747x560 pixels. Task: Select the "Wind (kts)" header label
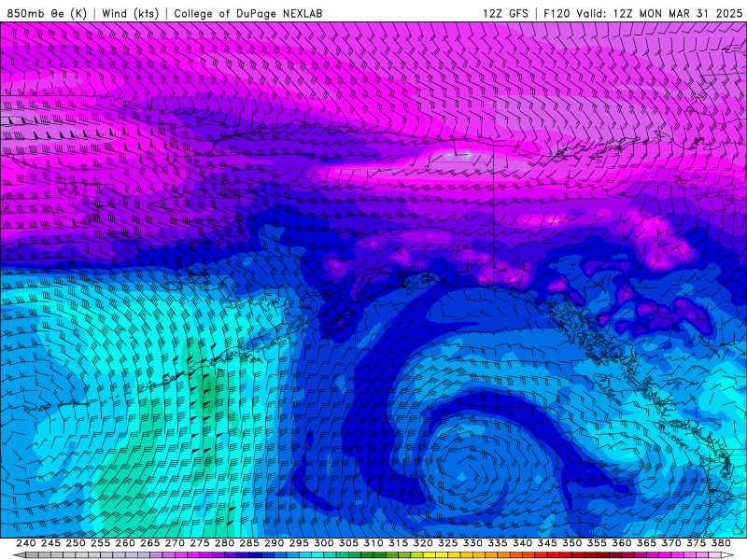pos(130,13)
